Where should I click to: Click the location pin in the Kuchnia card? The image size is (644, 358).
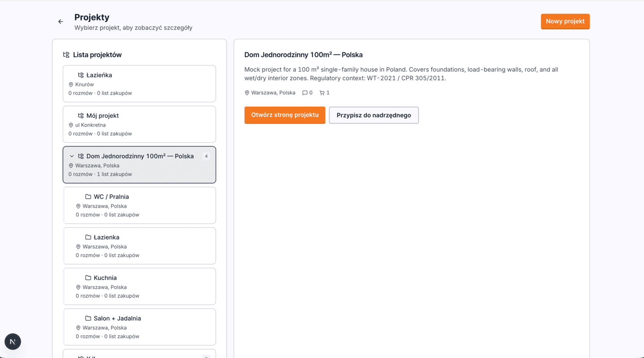tap(78, 287)
